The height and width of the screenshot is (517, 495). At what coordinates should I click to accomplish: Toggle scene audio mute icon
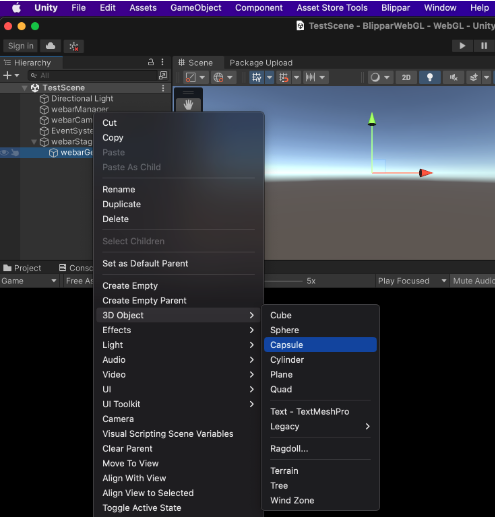pos(453,77)
